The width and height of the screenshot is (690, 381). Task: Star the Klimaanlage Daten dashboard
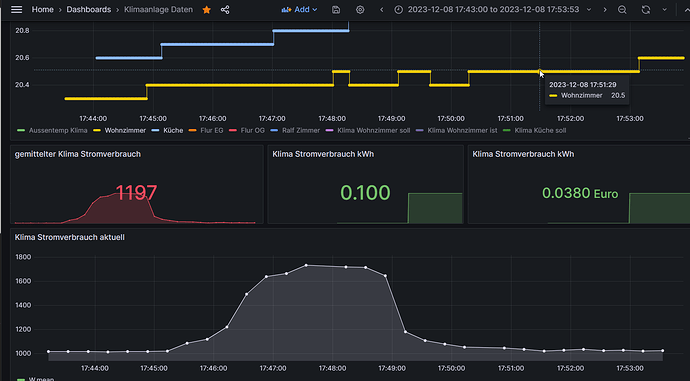[x=206, y=10]
